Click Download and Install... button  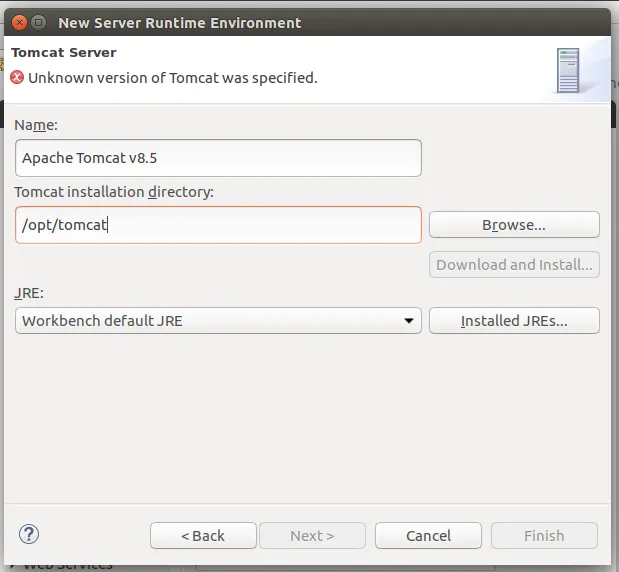pyautogui.click(x=514, y=264)
